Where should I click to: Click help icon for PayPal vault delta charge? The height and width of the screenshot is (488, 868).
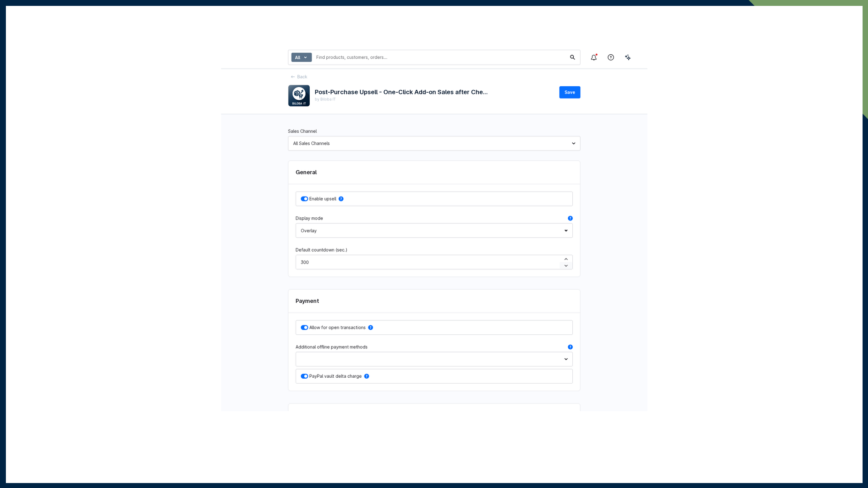[367, 376]
